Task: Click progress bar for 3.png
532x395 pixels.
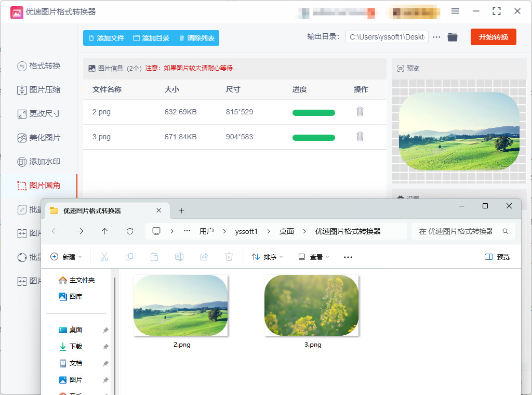Action: pyautogui.click(x=313, y=137)
